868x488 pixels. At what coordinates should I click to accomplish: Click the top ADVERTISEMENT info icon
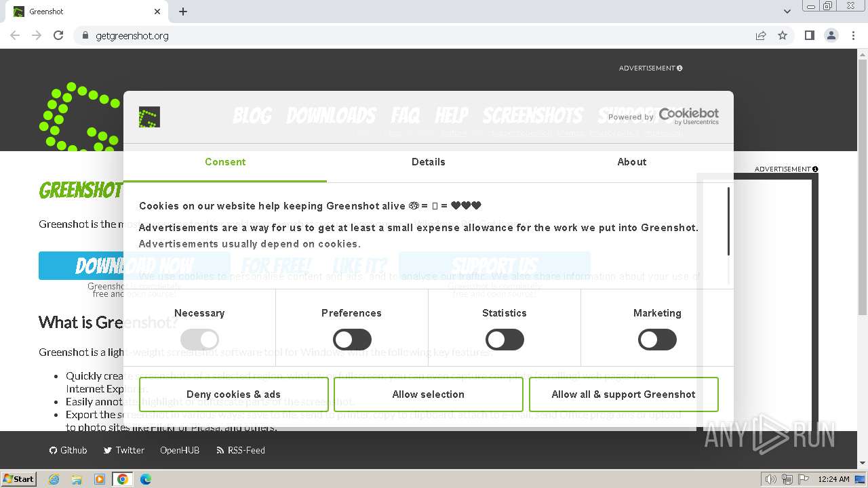[x=679, y=68]
